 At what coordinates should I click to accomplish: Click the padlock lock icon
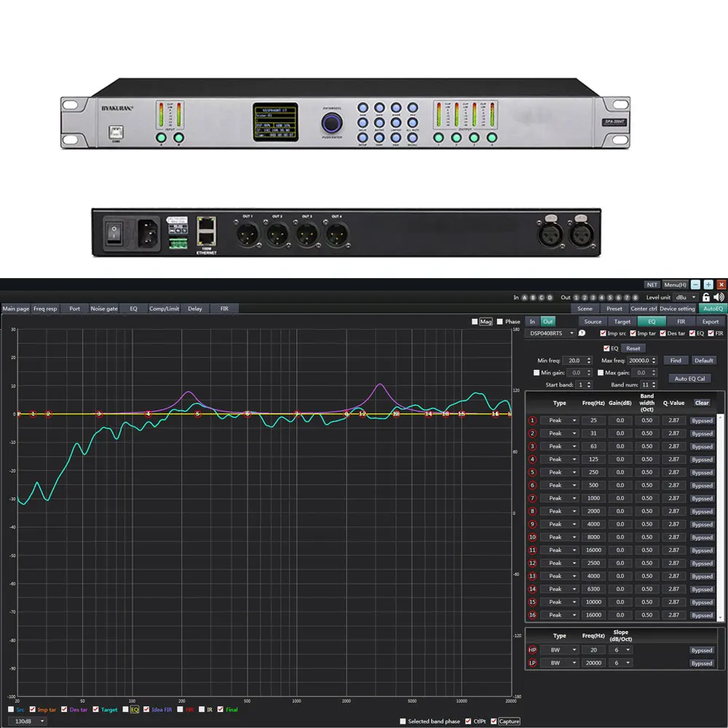(705, 297)
